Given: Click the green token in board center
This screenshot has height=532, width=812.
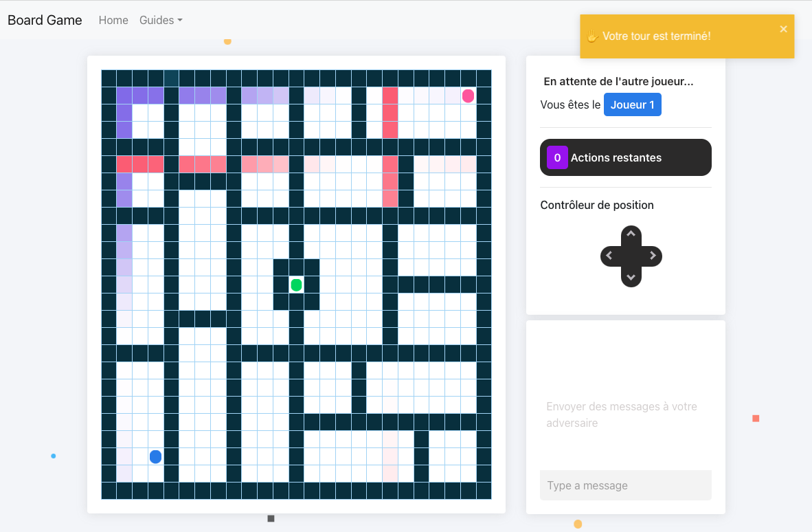Looking at the screenshot, I should tap(296, 285).
